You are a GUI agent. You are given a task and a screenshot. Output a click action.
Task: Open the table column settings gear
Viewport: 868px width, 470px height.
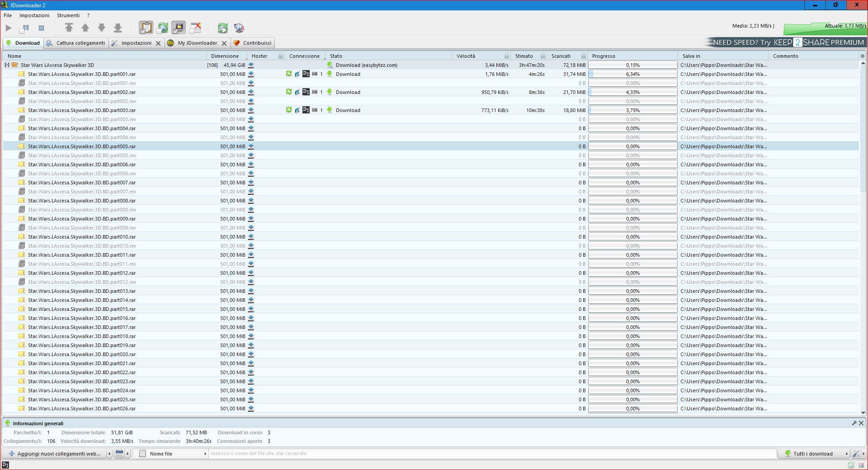[863, 56]
